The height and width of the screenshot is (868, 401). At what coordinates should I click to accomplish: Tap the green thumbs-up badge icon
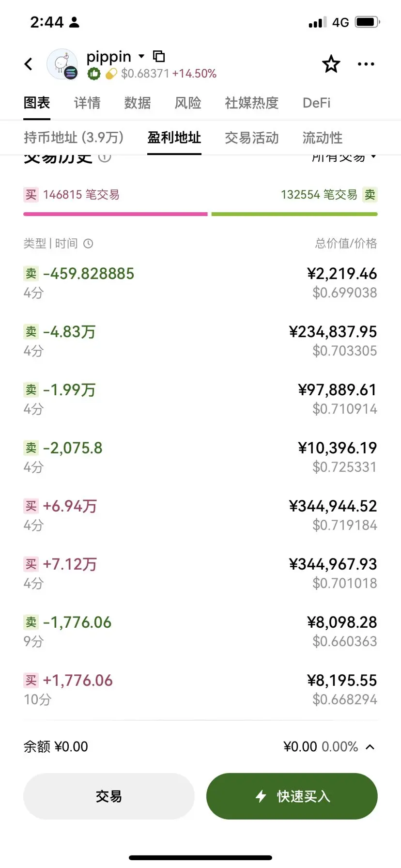[x=93, y=74]
